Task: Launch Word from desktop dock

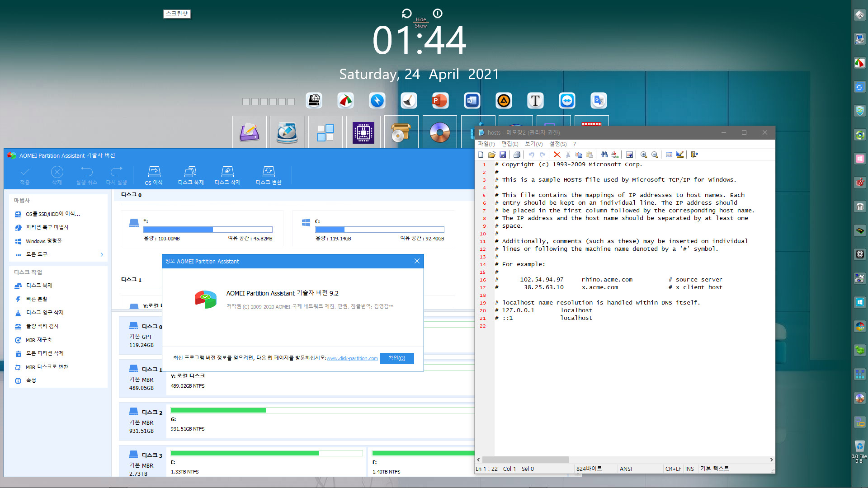Action: [x=472, y=100]
